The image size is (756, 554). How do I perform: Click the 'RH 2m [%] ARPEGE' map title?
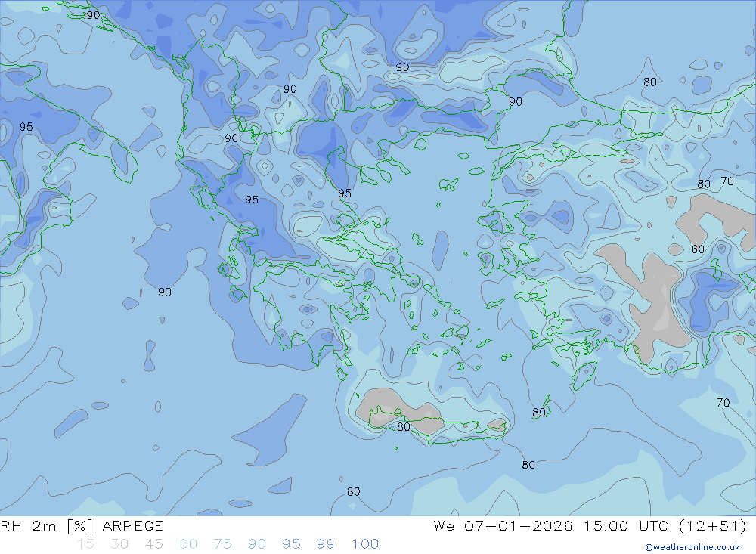pyautogui.click(x=82, y=525)
